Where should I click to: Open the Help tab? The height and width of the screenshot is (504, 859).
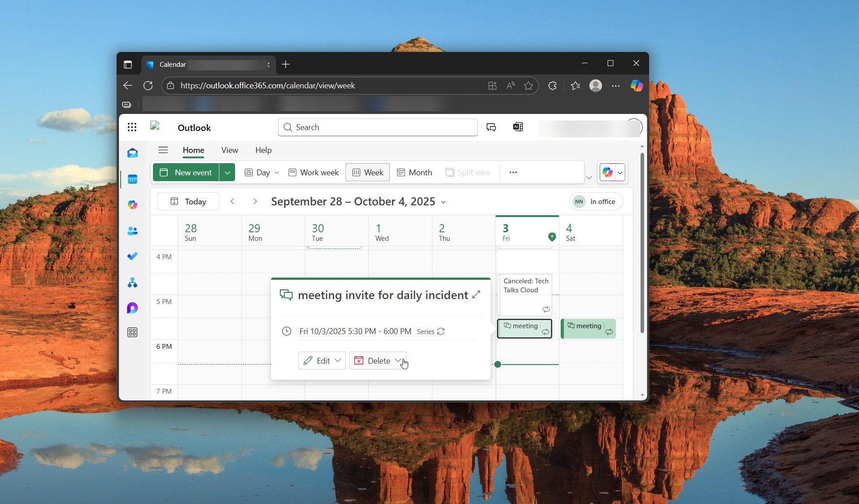tap(263, 150)
